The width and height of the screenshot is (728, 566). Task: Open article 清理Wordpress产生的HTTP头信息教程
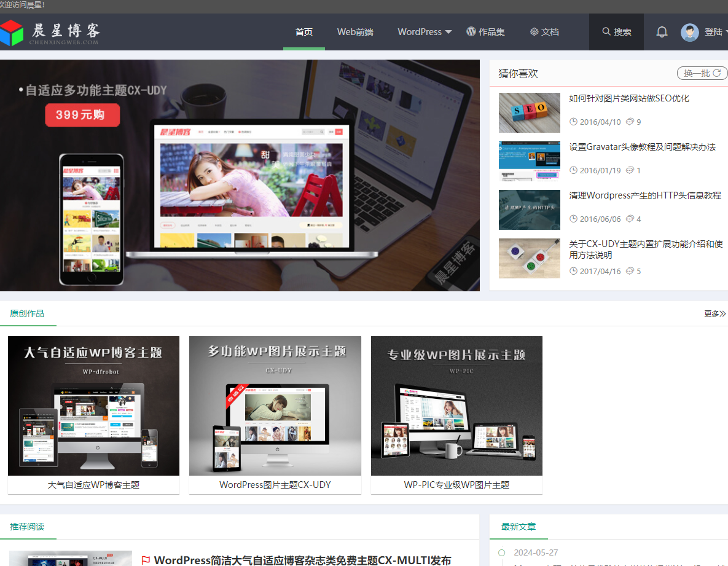[645, 195]
